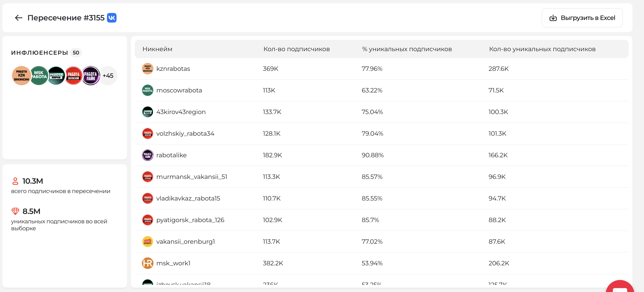Image resolution: width=644 pixels, height=292 pixels.
Task: Open the Работа Киров avatar in influencers panel
Action: (x=57, y=76)
